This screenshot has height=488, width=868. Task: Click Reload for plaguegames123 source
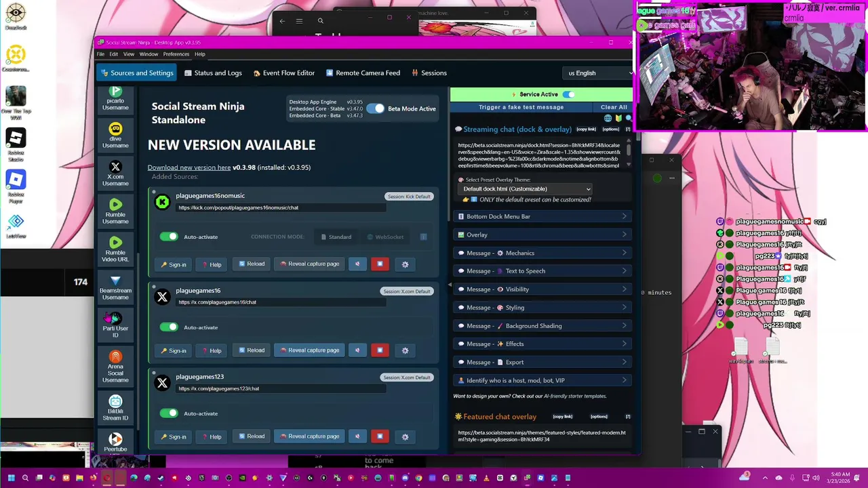coord(251,436)
